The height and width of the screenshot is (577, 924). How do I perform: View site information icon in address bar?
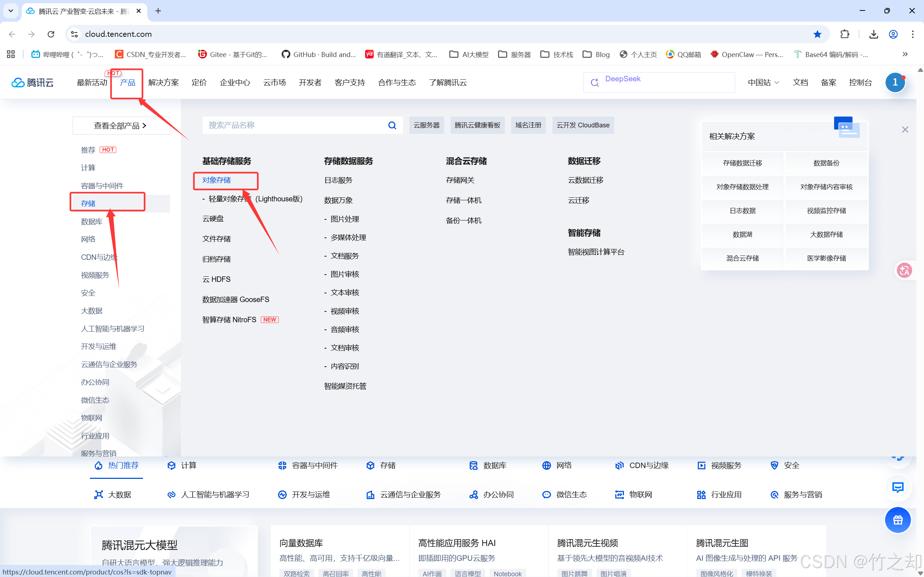[x=74, y=34]
